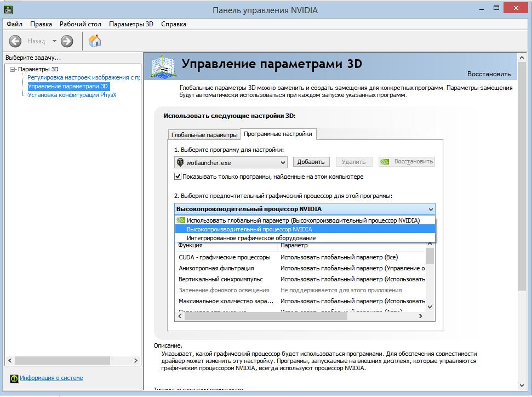Open the Рабочий стол menu
Image resolution: width=532 pixels, height=397 pixels.
click(81, 24)
